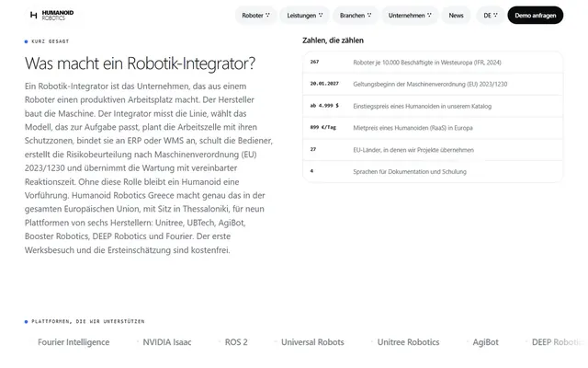Click the 'EU-Länder, in denen wir Projekte übernehmen' row

433,150
